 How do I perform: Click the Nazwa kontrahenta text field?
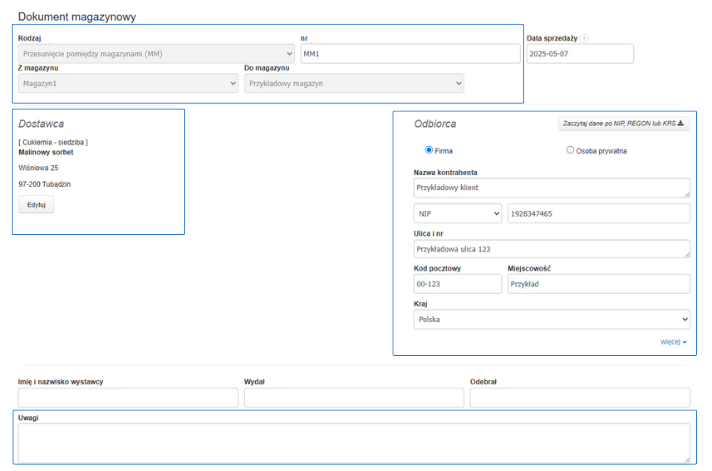551,187
